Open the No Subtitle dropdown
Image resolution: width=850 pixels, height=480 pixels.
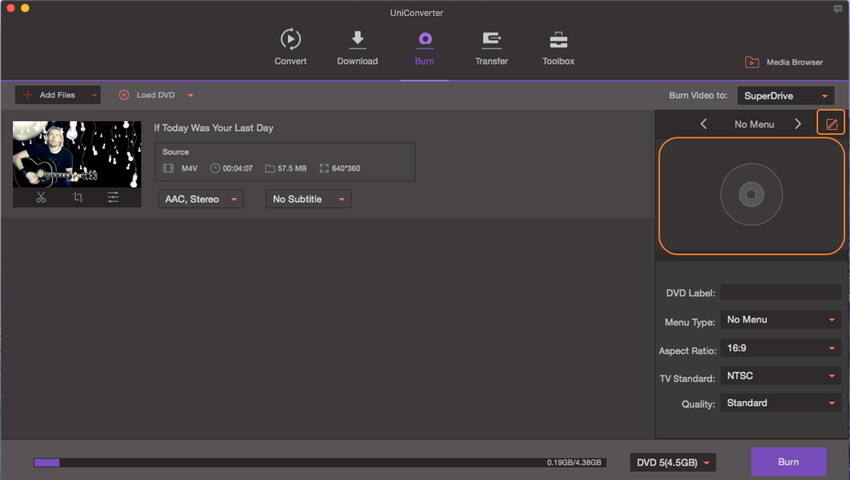point(308,199)
